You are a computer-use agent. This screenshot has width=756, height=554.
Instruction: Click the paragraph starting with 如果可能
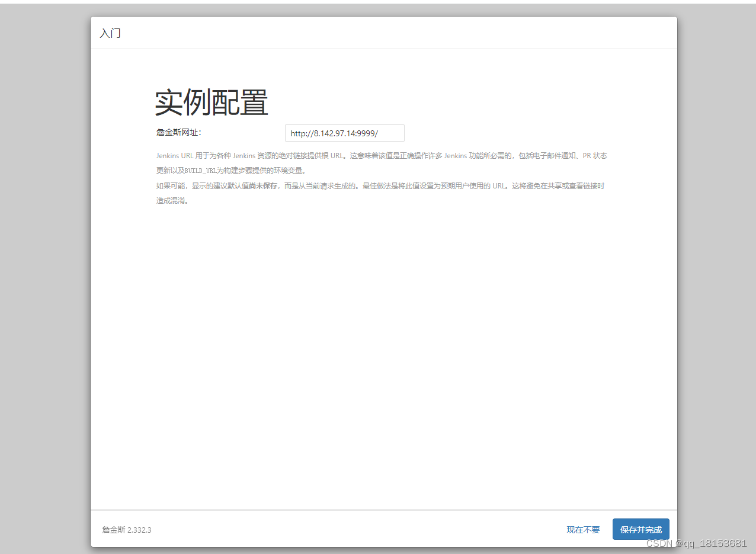pyautogui.click(x=380, y=193)
